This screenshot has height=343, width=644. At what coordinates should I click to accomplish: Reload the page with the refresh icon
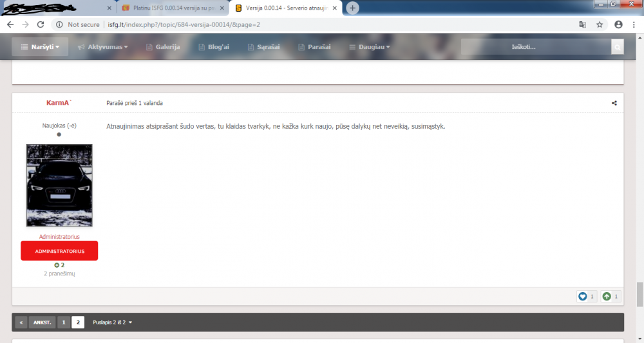[41, 24]
